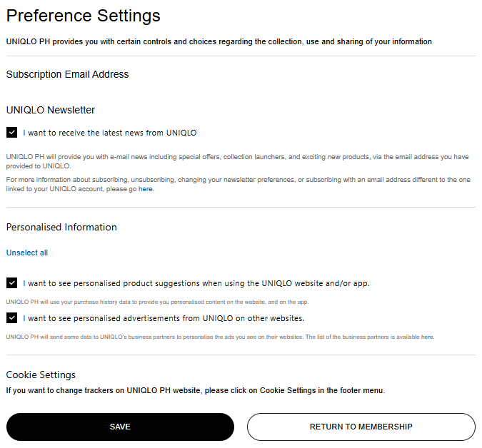
Task: Toggle personalised product suggestions checkbox
Action: point(11,282)
